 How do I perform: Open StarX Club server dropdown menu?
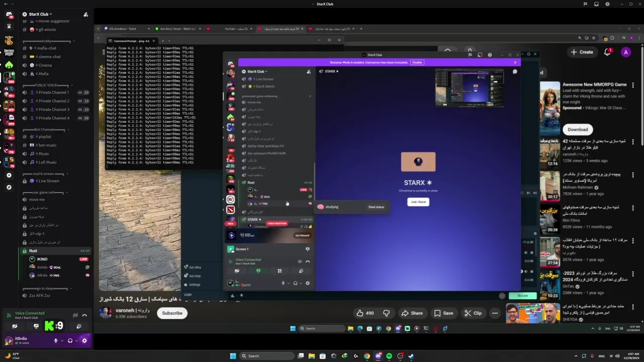40,14
